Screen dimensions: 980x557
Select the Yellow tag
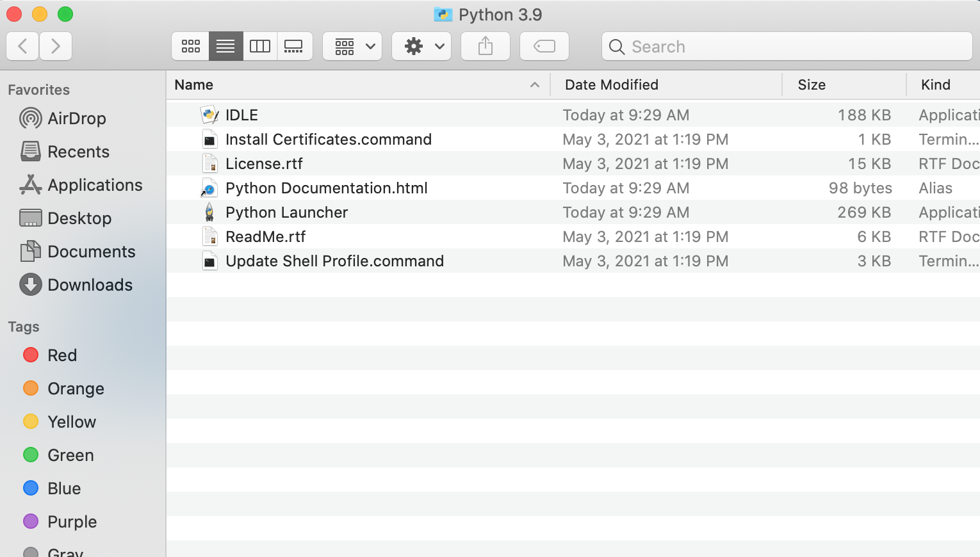[x=60, y=422]
